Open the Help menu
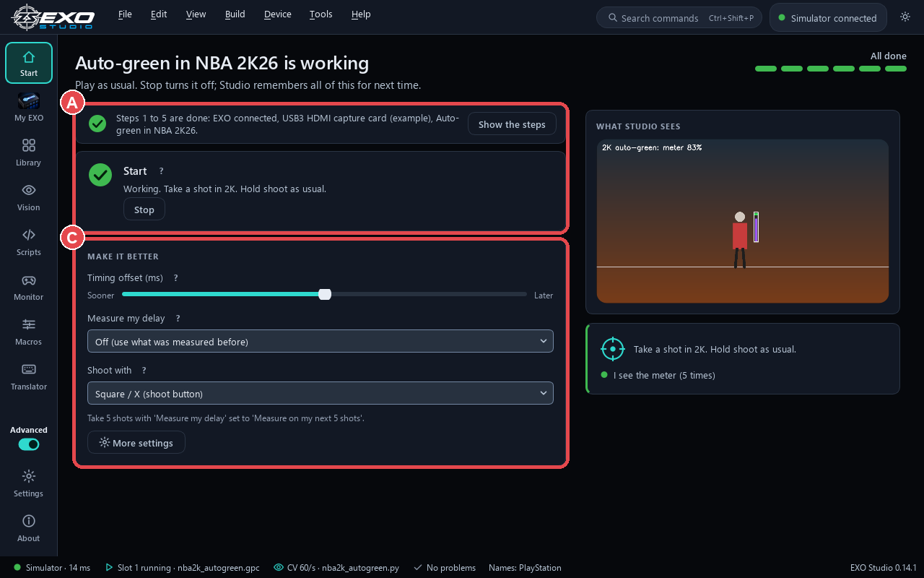Screen dimensions: 924x578 (x=361, y=14)
